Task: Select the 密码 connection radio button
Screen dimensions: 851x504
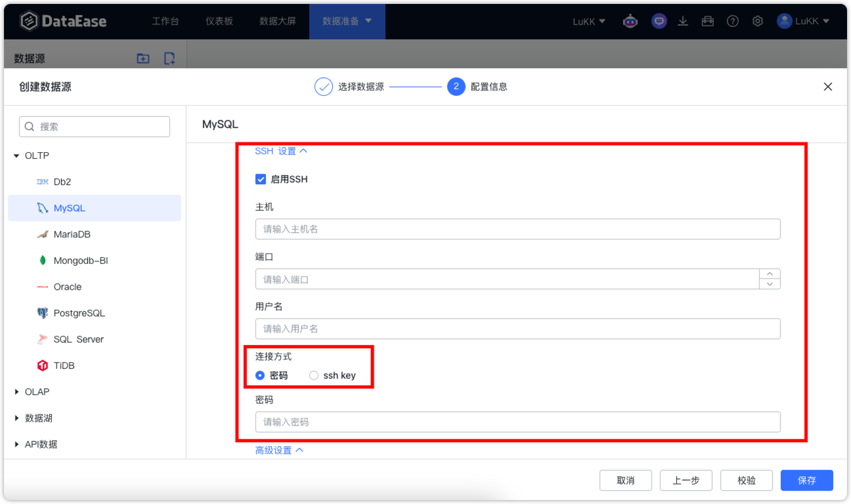Action: coord(260,376)
